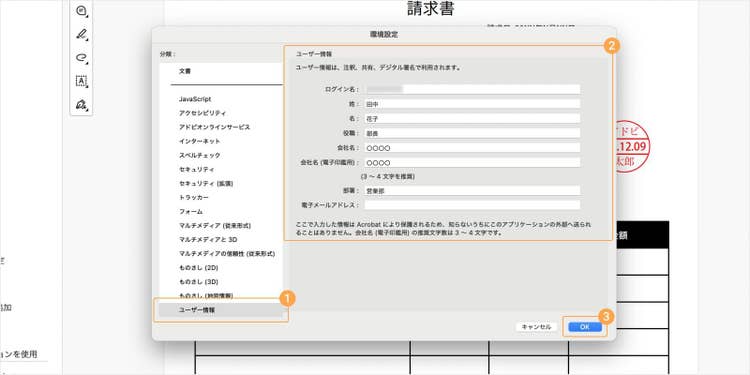Select セキュリティ category
The width and height of the screenshot is (750, 375).
(x=197, y=169)
